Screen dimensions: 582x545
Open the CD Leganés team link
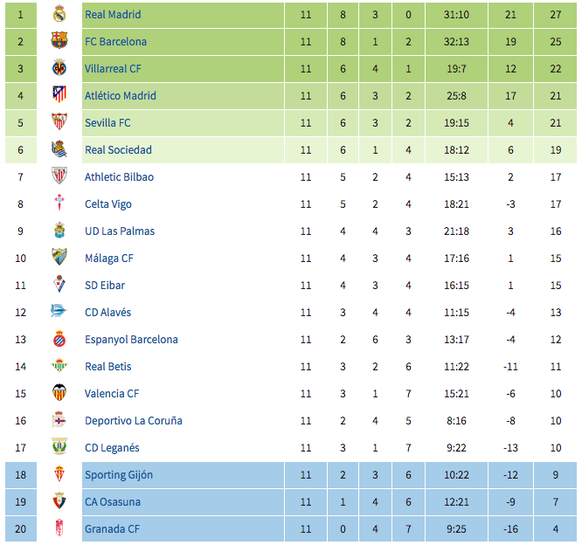tap(112, 448)
